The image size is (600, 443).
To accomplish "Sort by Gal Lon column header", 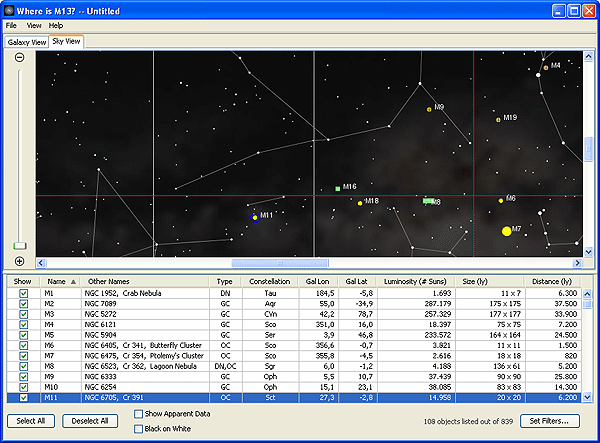I will (318, 282).
